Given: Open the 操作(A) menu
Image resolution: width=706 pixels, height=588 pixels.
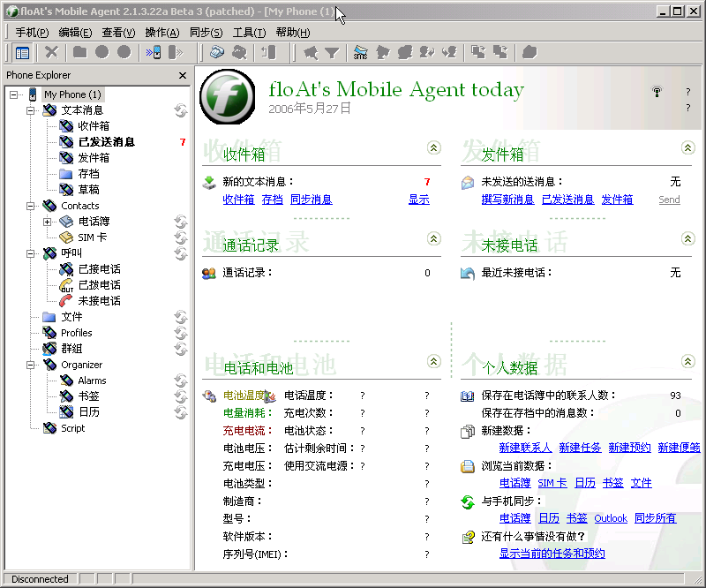Looking at the screenshot, I should 162,33.
